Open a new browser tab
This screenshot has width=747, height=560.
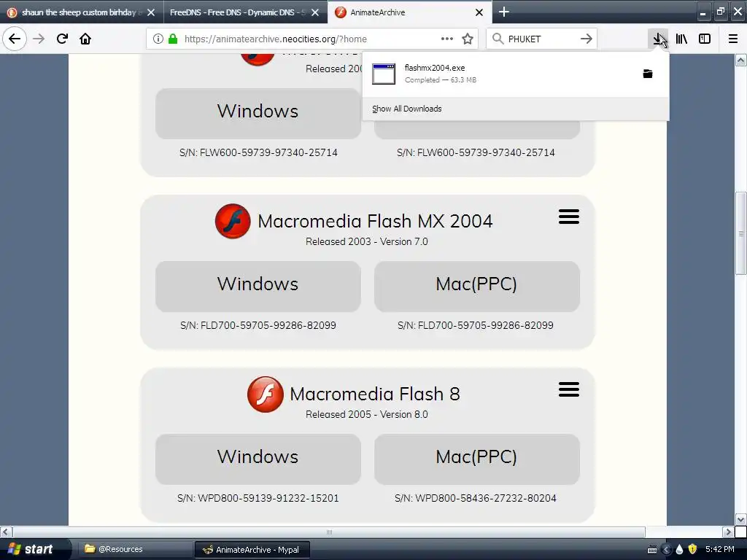504,12
